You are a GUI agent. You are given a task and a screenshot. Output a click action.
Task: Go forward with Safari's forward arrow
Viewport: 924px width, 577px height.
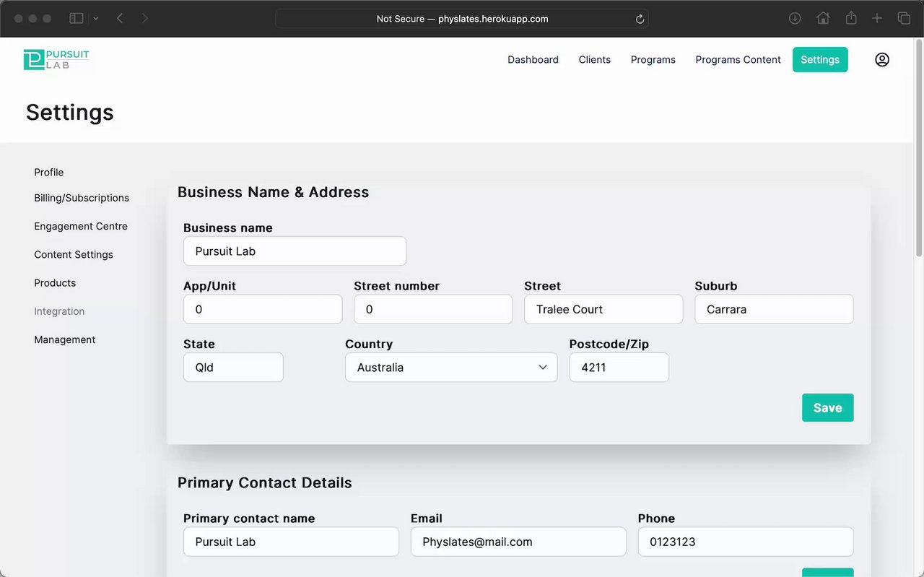point(145,19)
